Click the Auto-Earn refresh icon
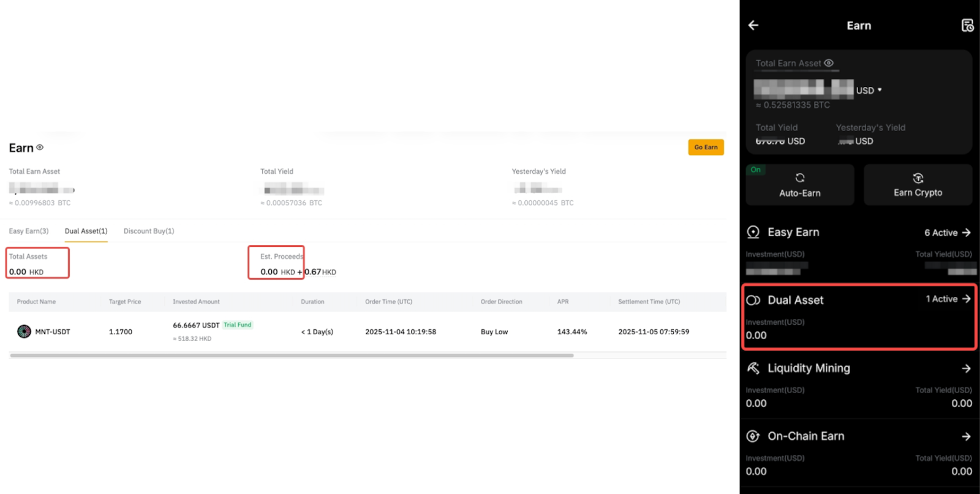 pos(800,178)
